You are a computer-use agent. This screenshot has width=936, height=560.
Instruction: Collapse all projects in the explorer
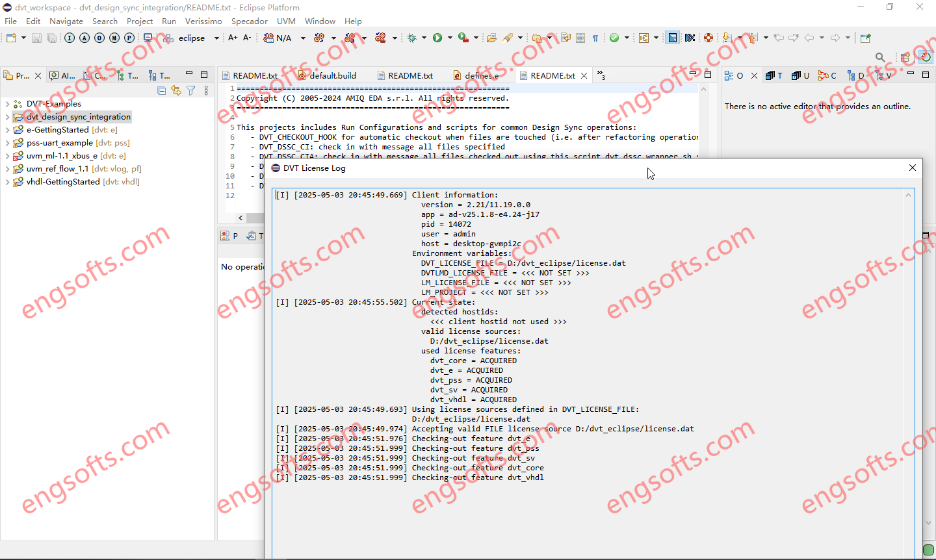(162, 90)
